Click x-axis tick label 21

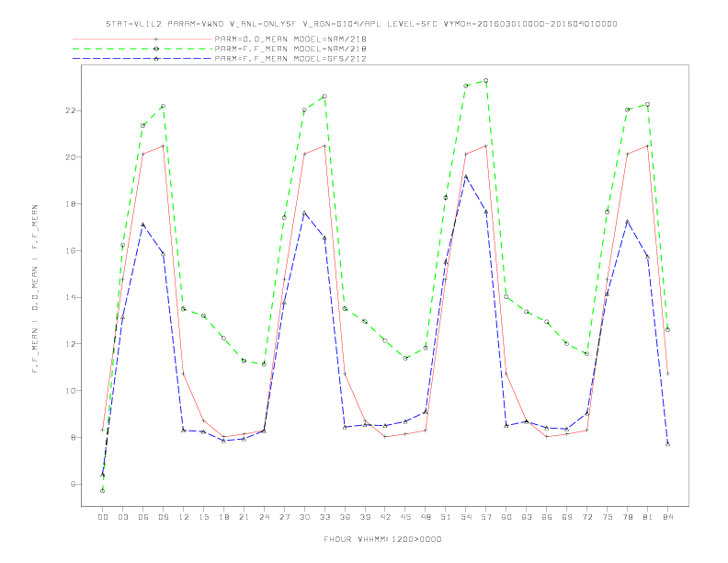point(244,517)
